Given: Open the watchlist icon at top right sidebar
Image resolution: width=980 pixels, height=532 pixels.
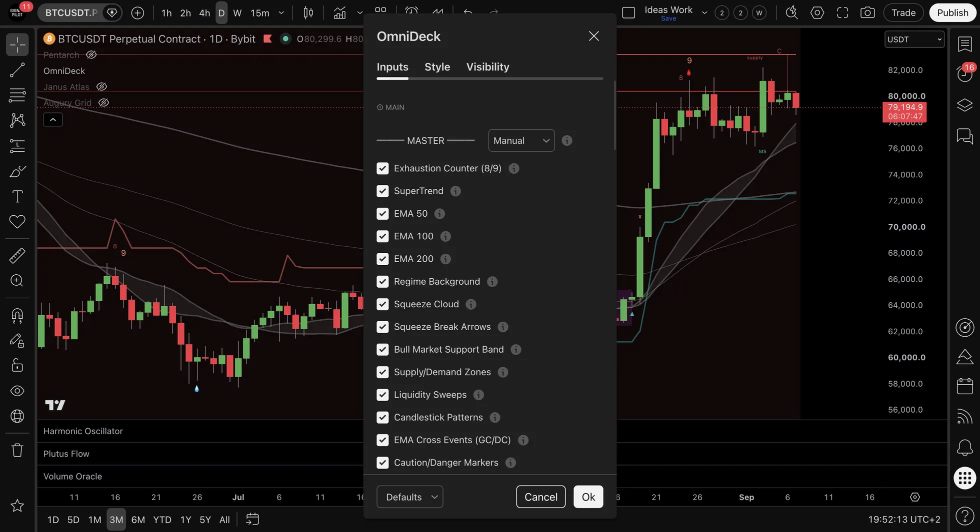Looking at the screenshot, I should click(x=964, y=44).
